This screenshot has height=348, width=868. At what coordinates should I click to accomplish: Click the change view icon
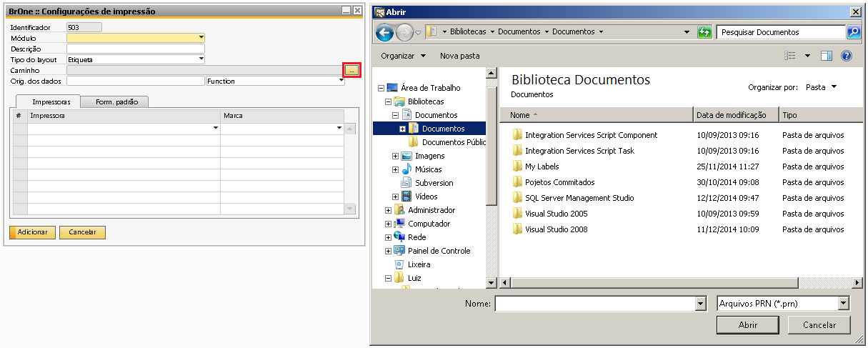point(790,56)
